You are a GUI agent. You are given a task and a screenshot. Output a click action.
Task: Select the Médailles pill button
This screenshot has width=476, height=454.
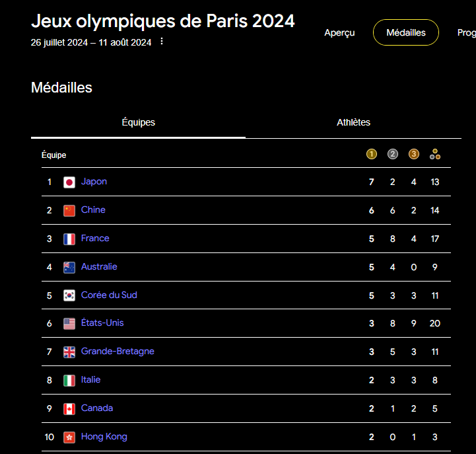click(406, 32)
